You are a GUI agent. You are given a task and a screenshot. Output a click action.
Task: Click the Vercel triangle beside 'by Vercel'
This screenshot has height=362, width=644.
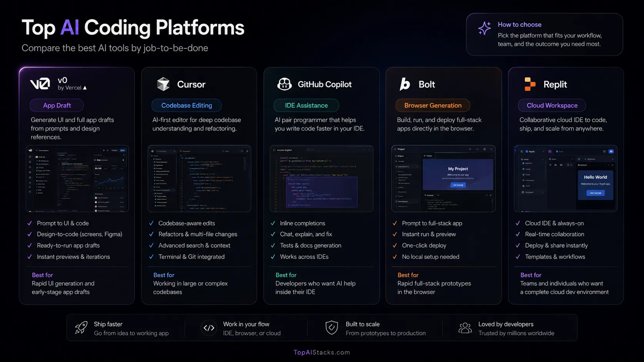point(85,88)
